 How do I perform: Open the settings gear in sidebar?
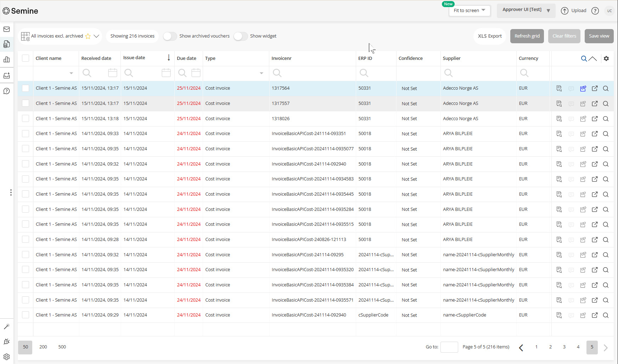[6, 357]
